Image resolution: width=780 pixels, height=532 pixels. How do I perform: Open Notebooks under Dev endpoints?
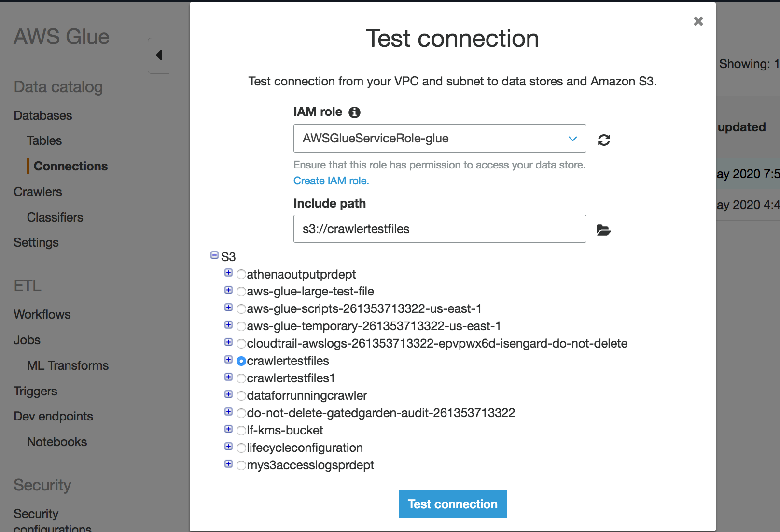pyautogui.click(x=56, y=441)
